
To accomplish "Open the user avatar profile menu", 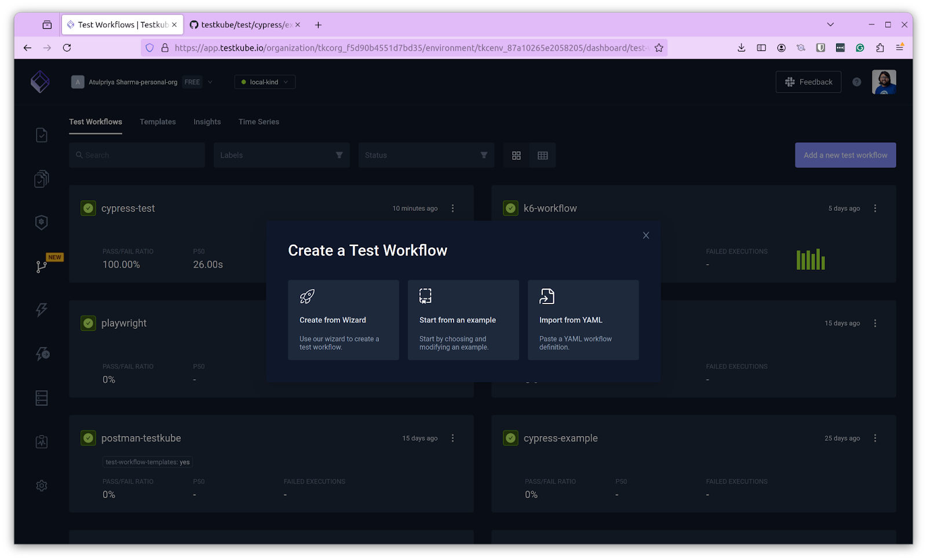I will coord(884,82).
